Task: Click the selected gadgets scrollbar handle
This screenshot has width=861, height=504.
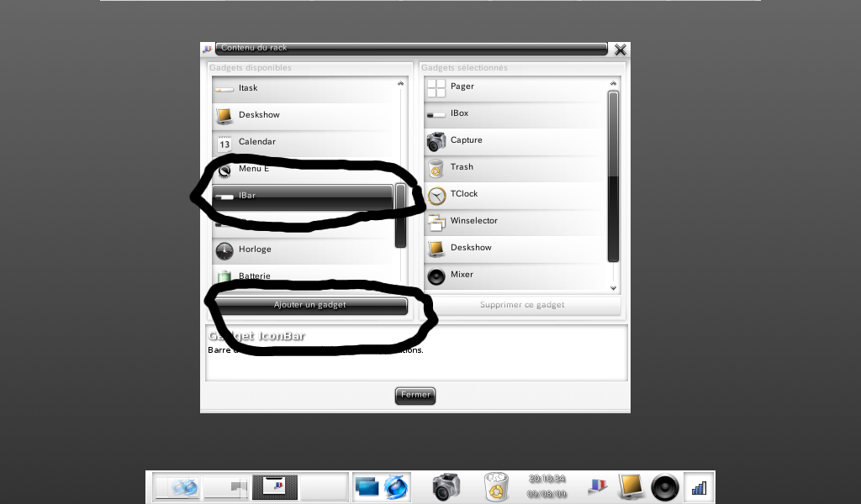Action: [x=613, y=176]
